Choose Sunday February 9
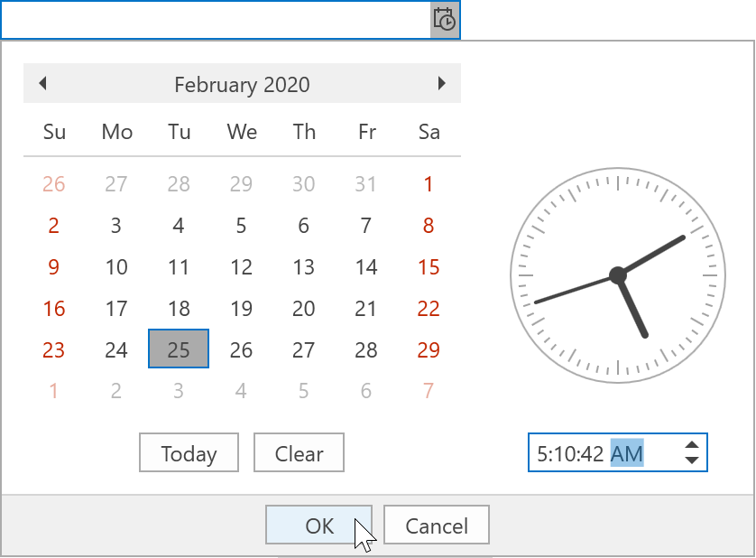 click(x=54, y=267)
